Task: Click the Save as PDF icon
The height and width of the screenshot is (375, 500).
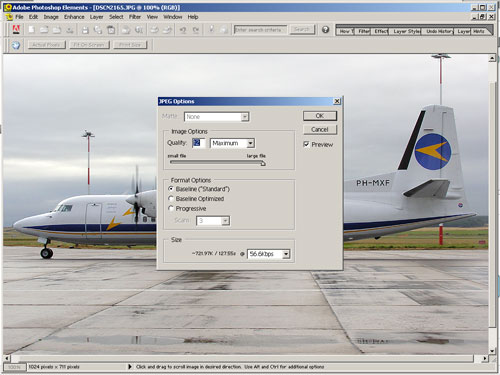Action: [x=111, y=30]
